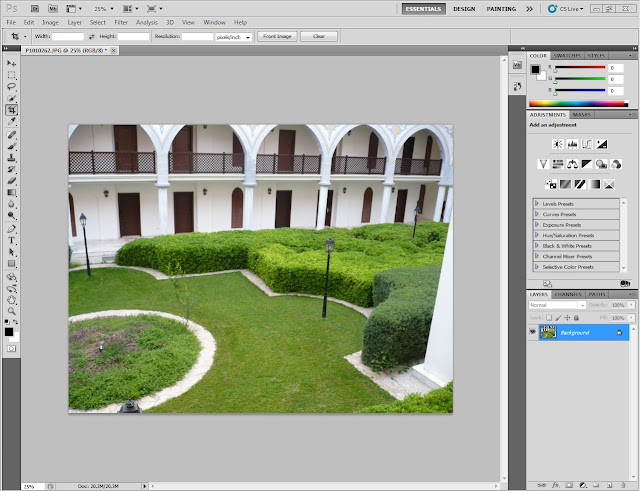Select the Lasso tool
This screenshot has height=491, width=640.
[11, 87]
